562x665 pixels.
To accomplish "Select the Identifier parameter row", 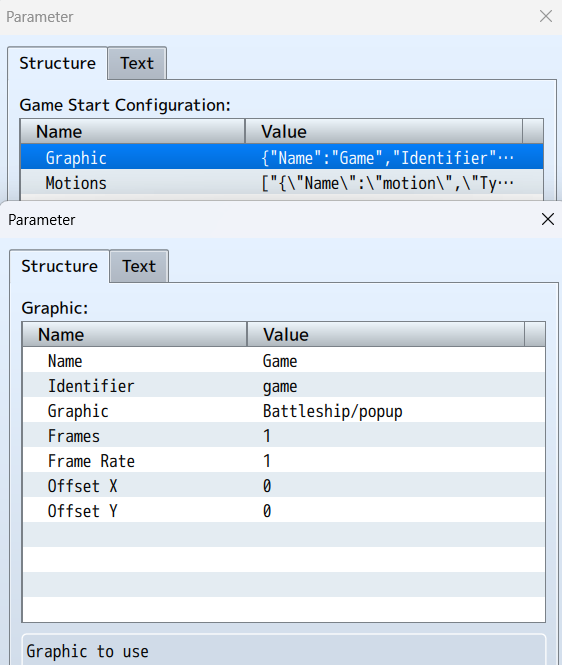I will (x=284, y=385).
